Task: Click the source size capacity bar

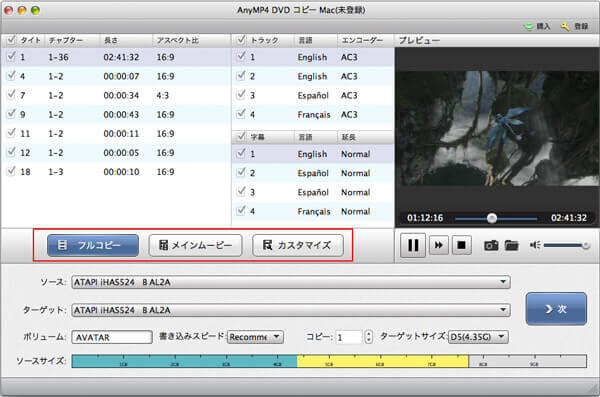Action: pyautogui.click(x=329, y=361)
